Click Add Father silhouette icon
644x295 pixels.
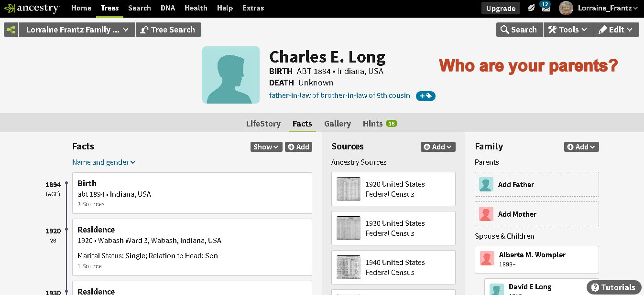point(486,185)
